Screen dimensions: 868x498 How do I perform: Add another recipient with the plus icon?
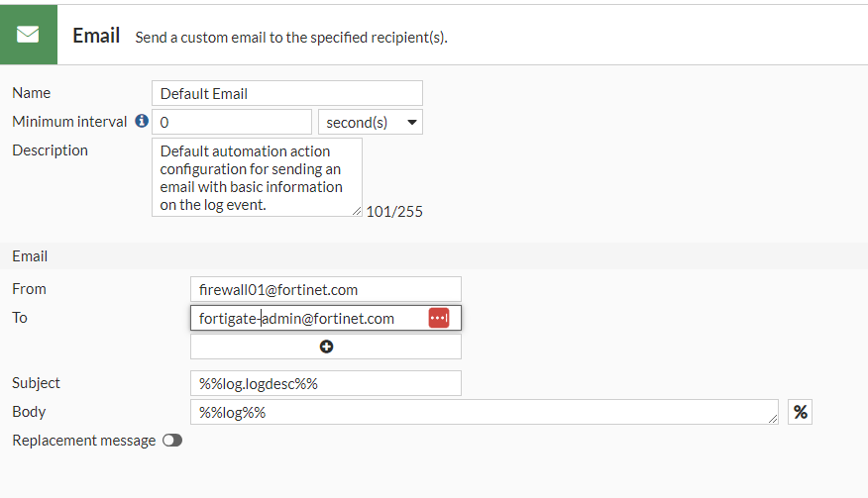[x=326, y=347]
